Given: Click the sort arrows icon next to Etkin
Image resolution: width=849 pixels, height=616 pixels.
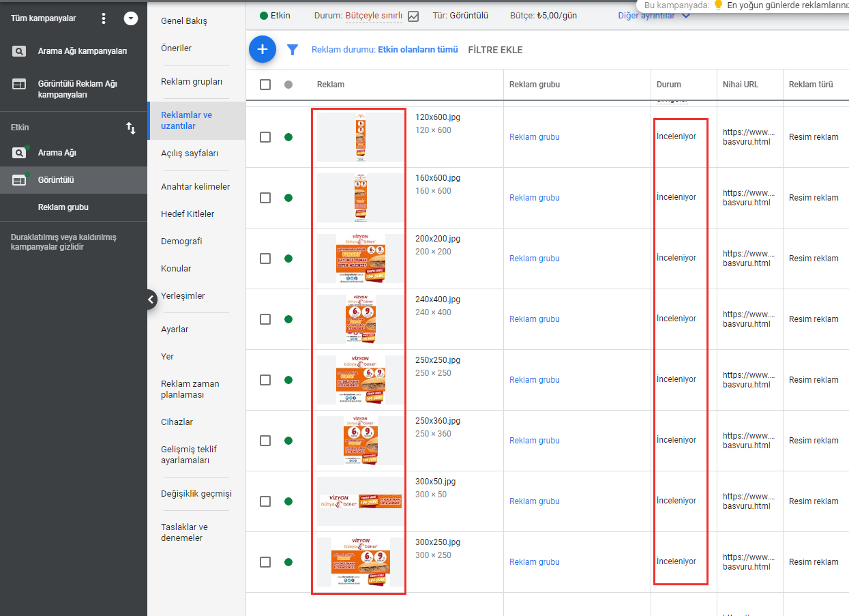Looking at the screenshot, I should point(131,128).
